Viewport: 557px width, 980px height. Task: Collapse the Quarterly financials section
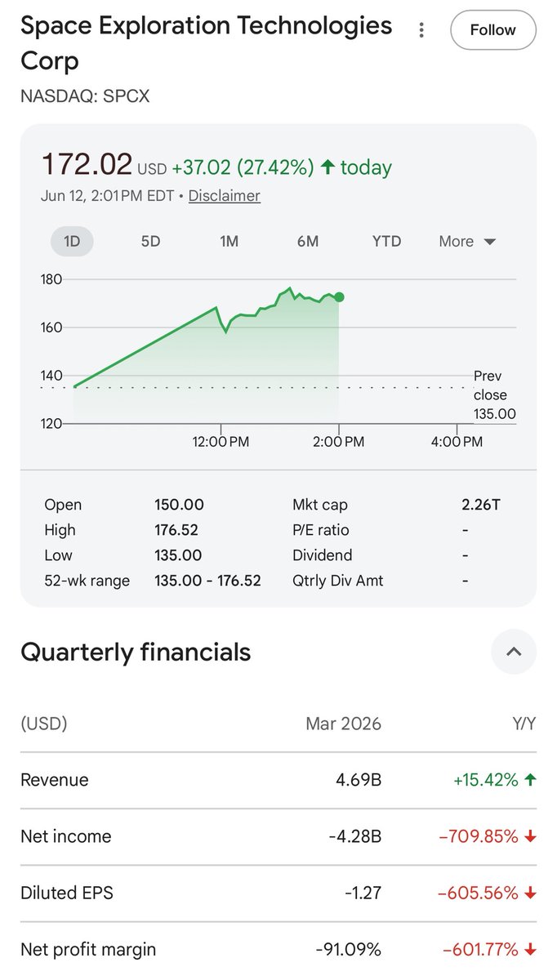pyautogui.click(x=514, y=652)
